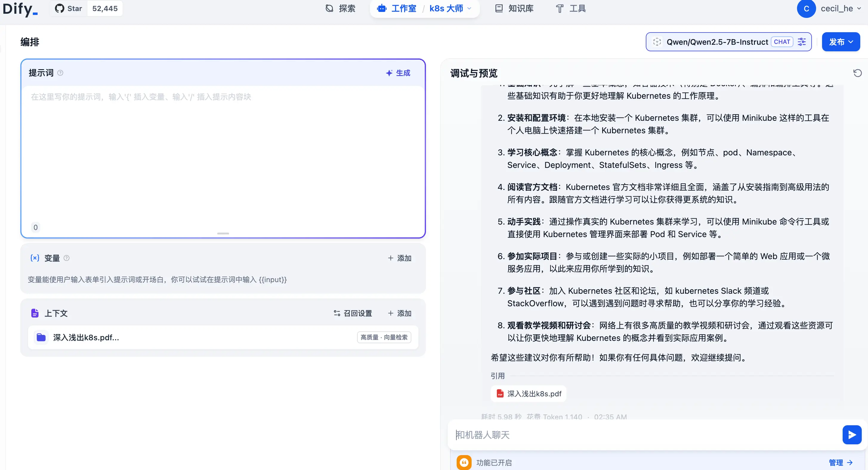Click the 高质量 · 向量检索 badge

pos(384,337)
